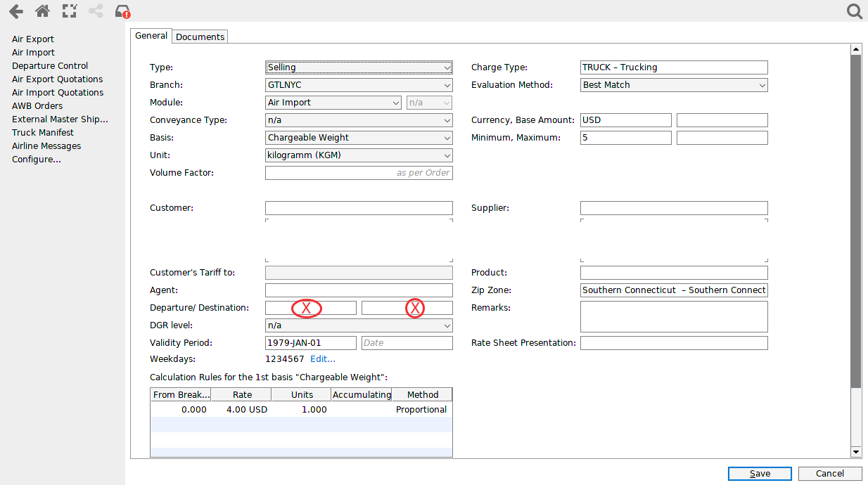The image size is (868, 485).
Task: Click the share icon in toolbar
Action: (x=96, y=11)
